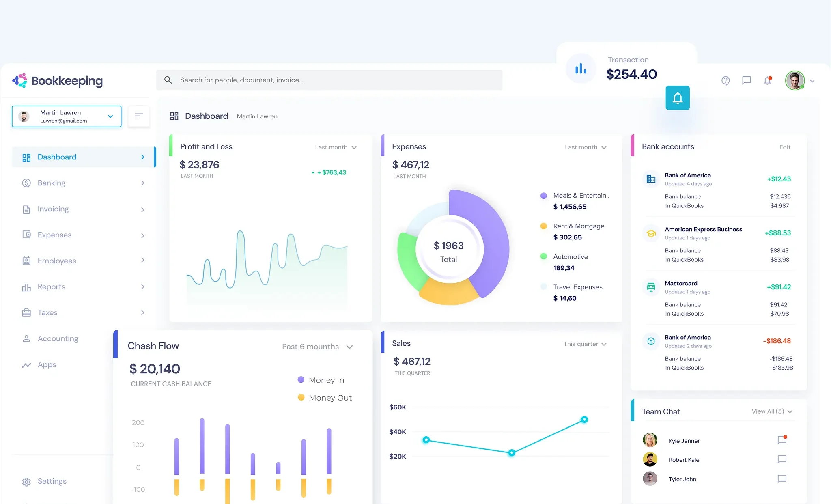Click Edit on Bank accounts card
This screenshot has width=831, height=504.
[785, 147]
